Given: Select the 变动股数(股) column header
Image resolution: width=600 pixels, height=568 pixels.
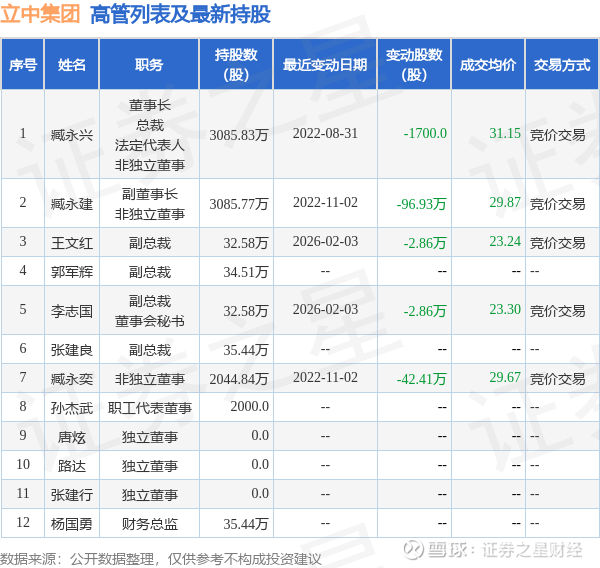Looking at the screenshot, I should tap(414, 64).
